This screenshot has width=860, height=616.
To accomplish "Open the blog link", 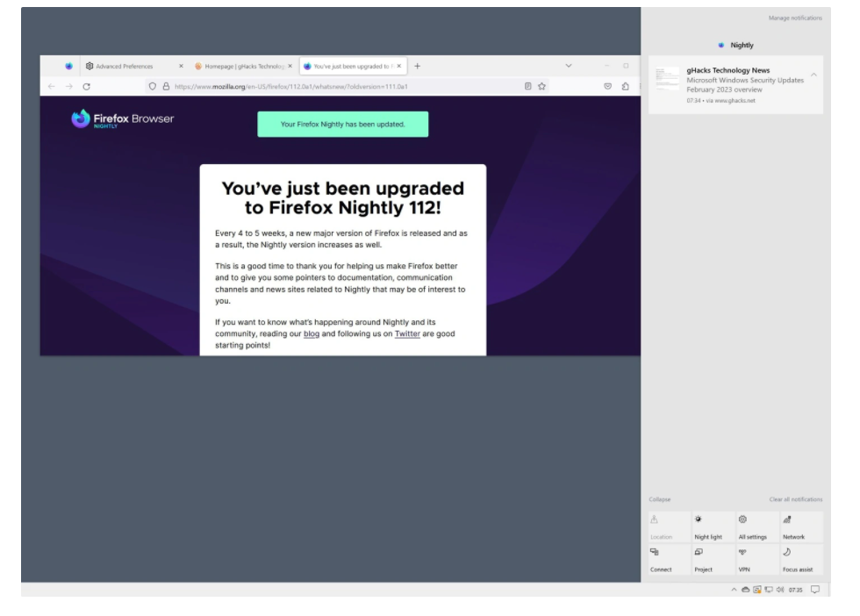I will click(x=312, y=333).
